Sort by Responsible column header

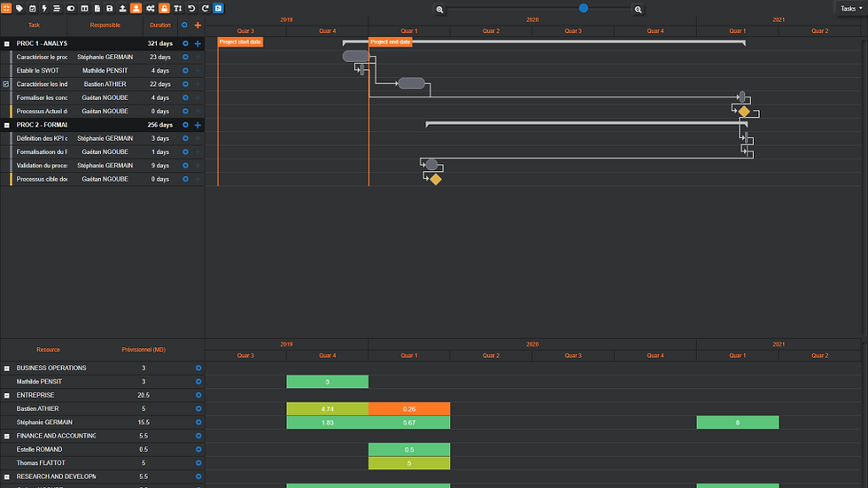tap(105, 25)
